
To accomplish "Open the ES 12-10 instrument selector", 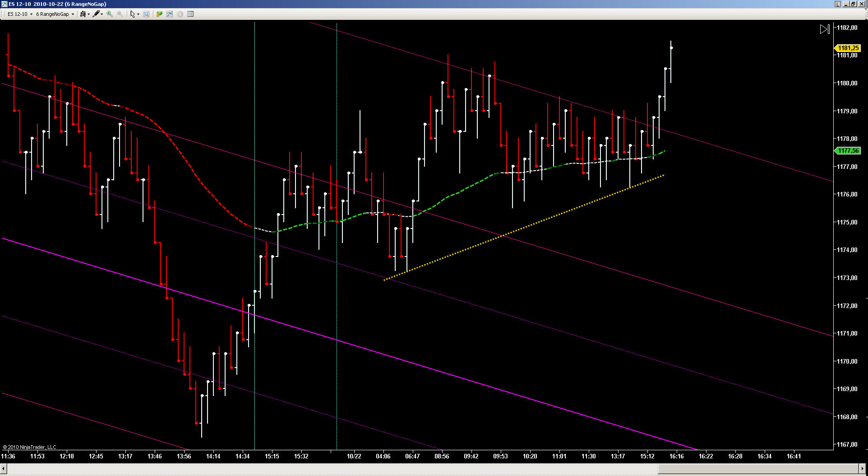I will pyautogui.click(x=20, y=14).
